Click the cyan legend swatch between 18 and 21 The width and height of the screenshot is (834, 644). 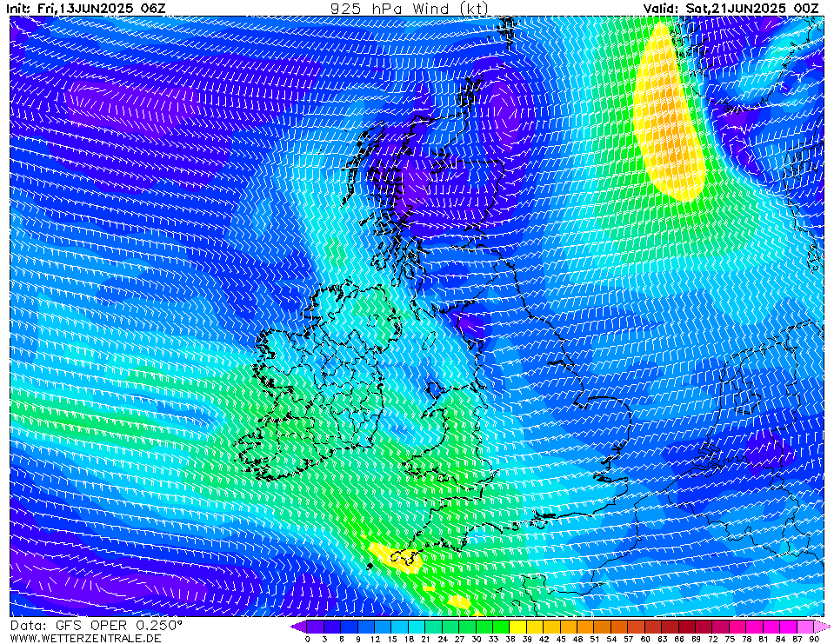coord(417,627)
